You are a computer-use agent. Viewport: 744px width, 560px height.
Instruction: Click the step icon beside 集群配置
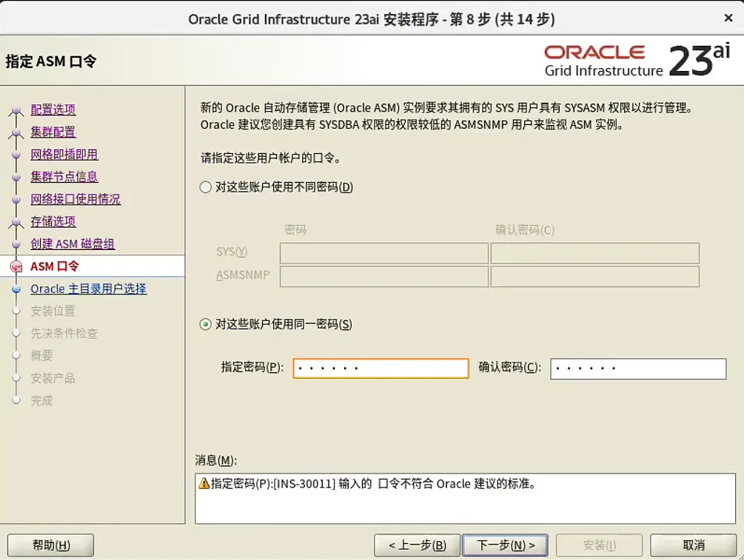[17, 132]
